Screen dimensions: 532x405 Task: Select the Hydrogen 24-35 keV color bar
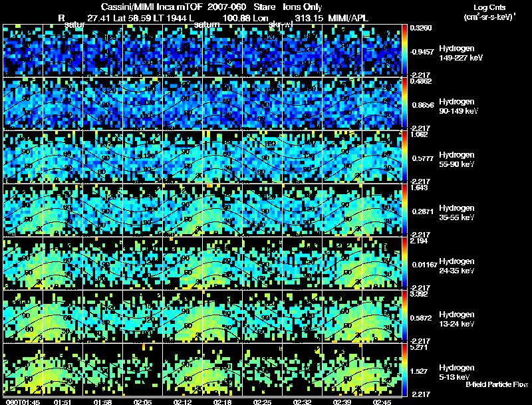point(404,263)
